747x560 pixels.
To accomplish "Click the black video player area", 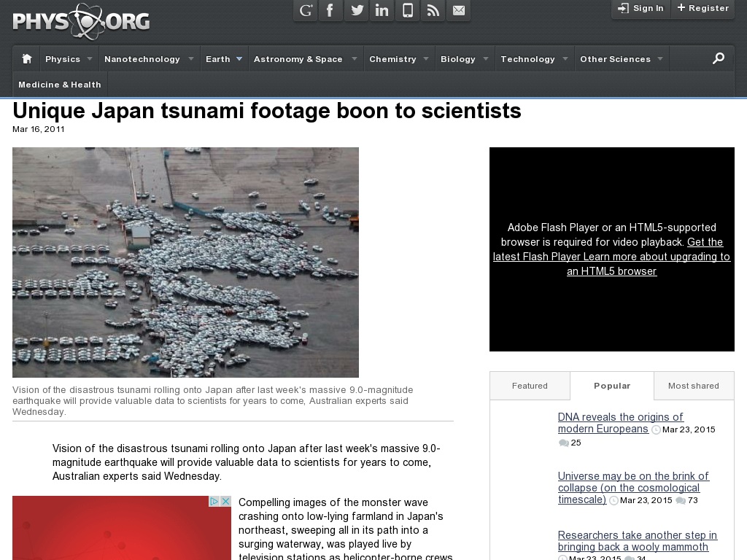I will [612, 249].
